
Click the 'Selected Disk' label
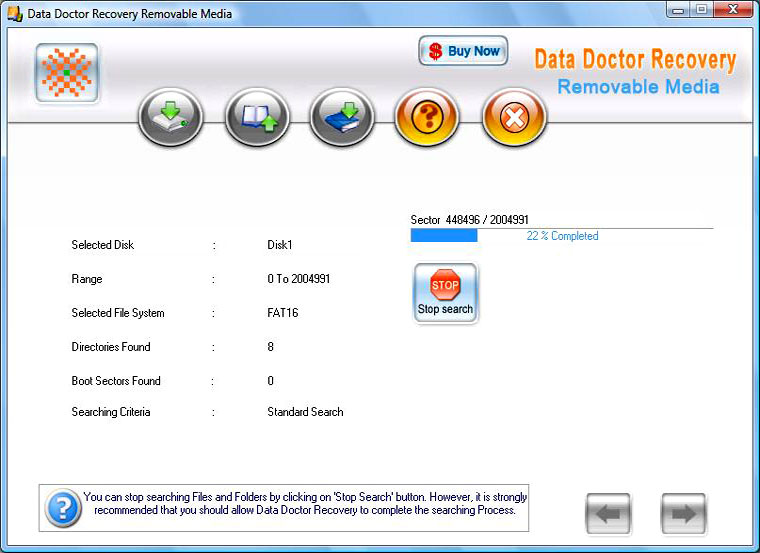click(103, 245)
